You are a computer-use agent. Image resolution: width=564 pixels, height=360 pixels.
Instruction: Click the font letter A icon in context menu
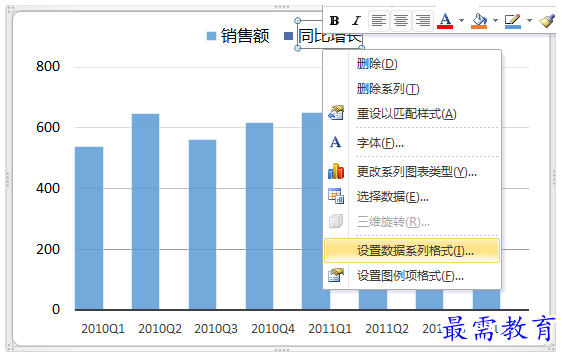coord(335,142)
